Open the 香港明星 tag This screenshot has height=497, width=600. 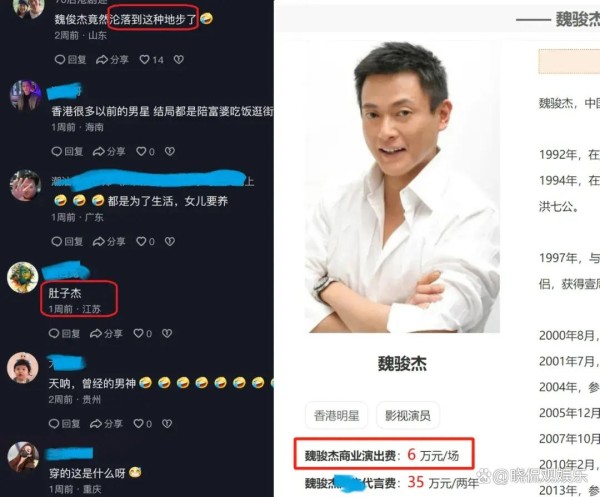click(336, 416)
